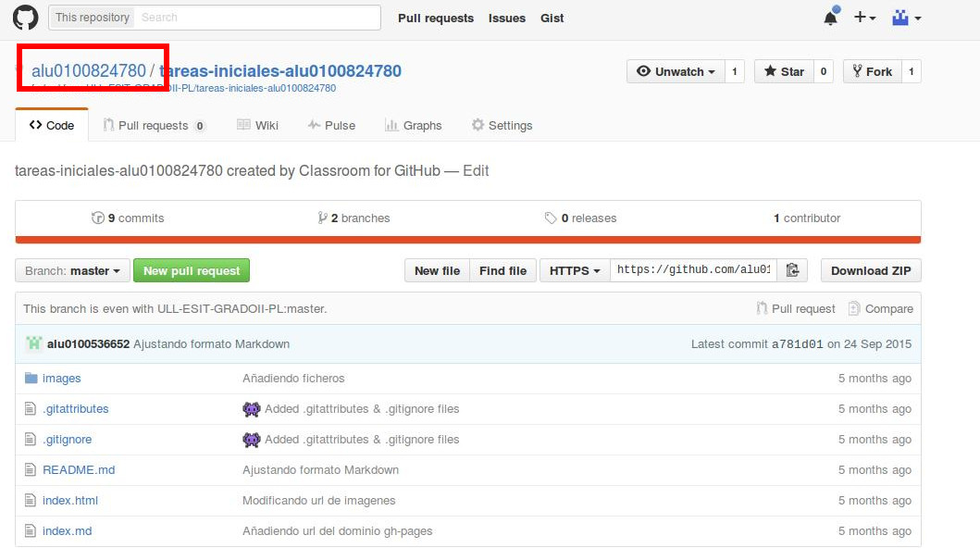
Task: Open Gist in top navigation
Action: (552, 19)
